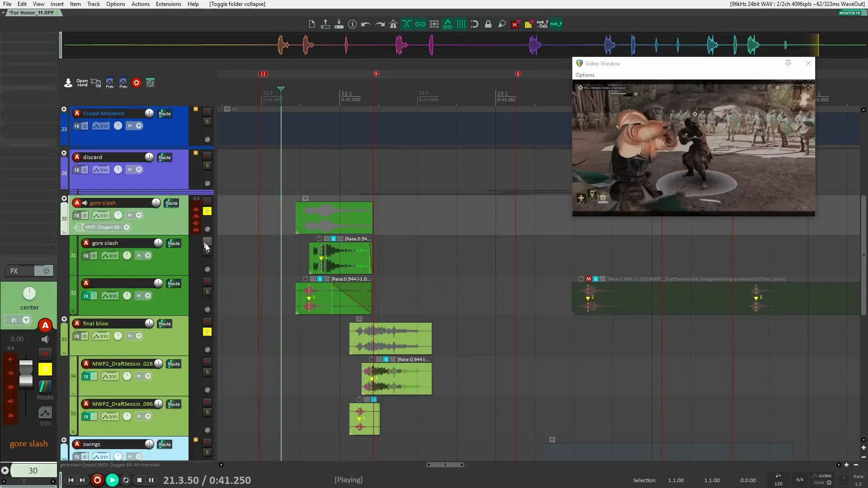Image resolution: width=868 pixels, height=488 pixels.
Task: Collapse the gore slash folder arrow
Action: pos(64,199)
